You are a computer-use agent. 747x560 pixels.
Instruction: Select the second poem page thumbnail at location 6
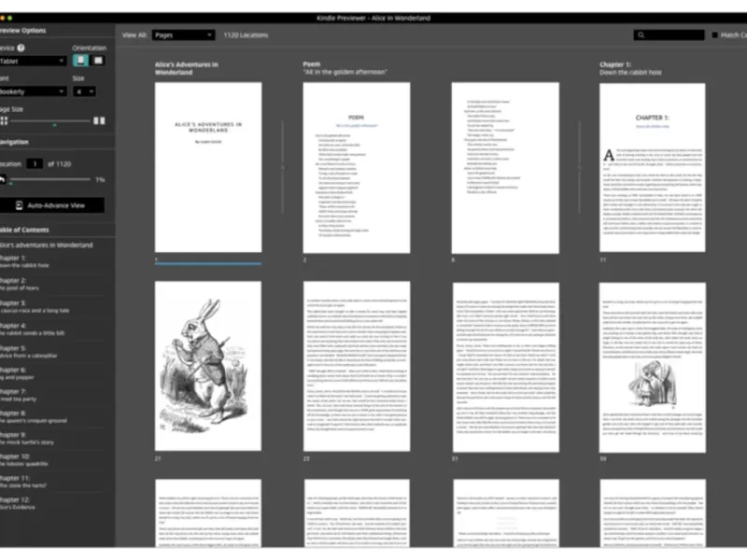tap(505, 168)
